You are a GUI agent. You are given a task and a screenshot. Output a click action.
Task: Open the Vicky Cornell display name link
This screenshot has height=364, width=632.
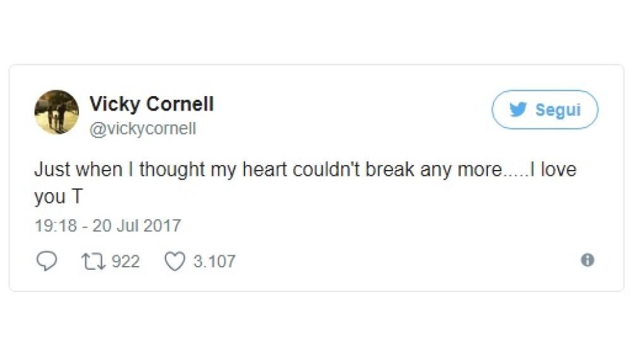152,104
